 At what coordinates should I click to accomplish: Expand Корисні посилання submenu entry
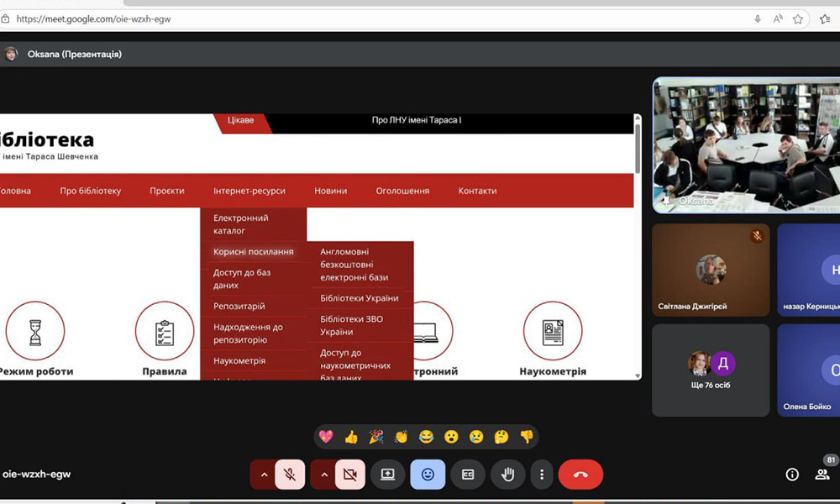click(254, 252)
